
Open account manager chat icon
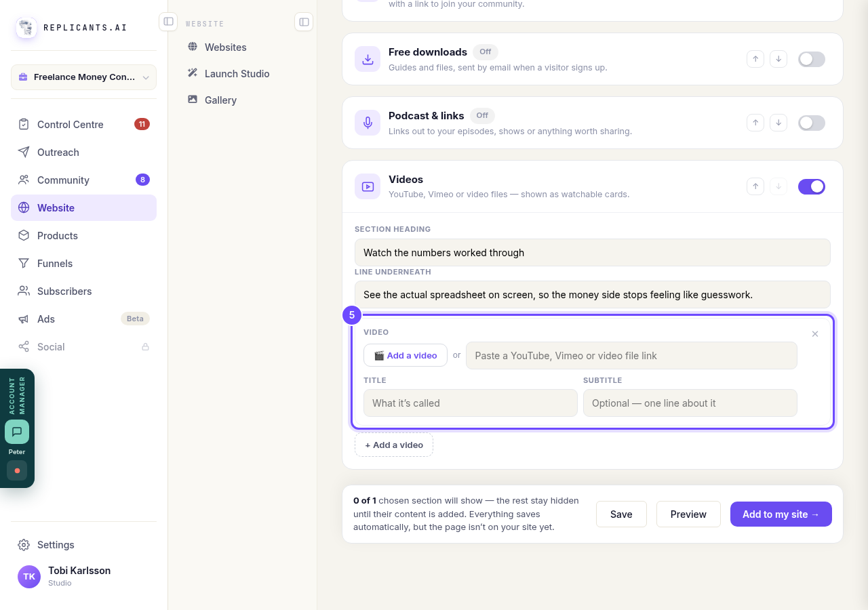17,432
